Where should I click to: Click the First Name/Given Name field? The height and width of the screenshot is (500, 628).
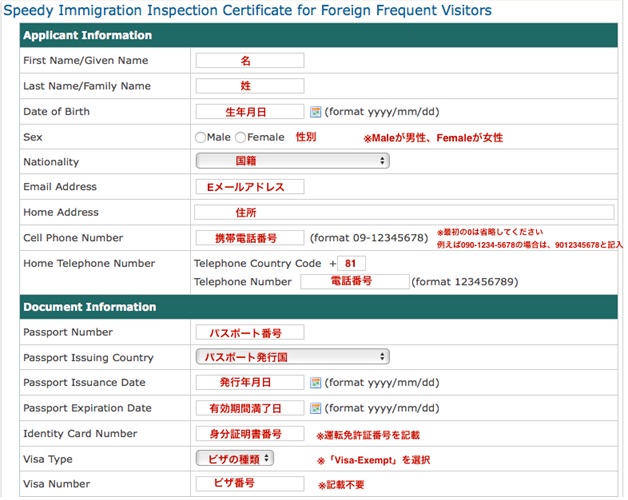coord(250,61)
